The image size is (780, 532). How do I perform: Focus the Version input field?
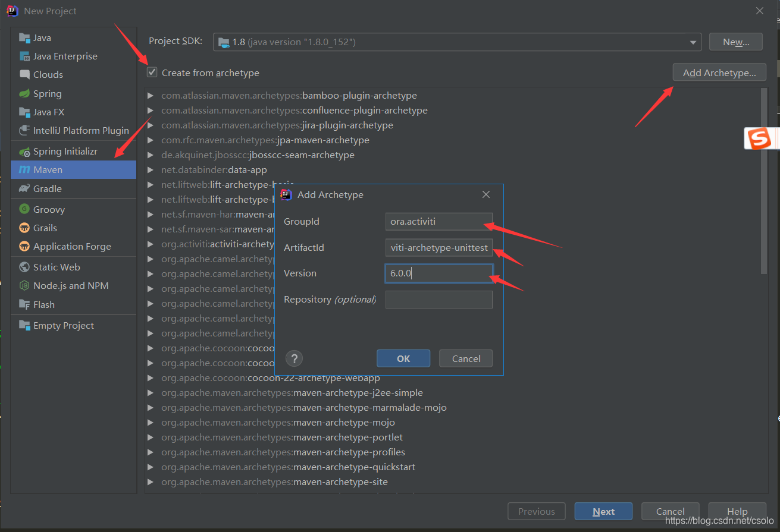pyautogui.click(x=439, y=273)
